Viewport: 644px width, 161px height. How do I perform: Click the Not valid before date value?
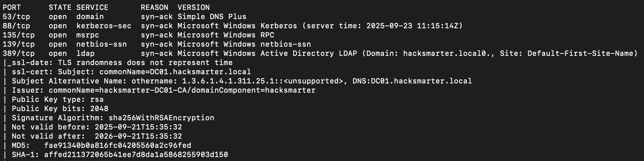pos(138,127)
